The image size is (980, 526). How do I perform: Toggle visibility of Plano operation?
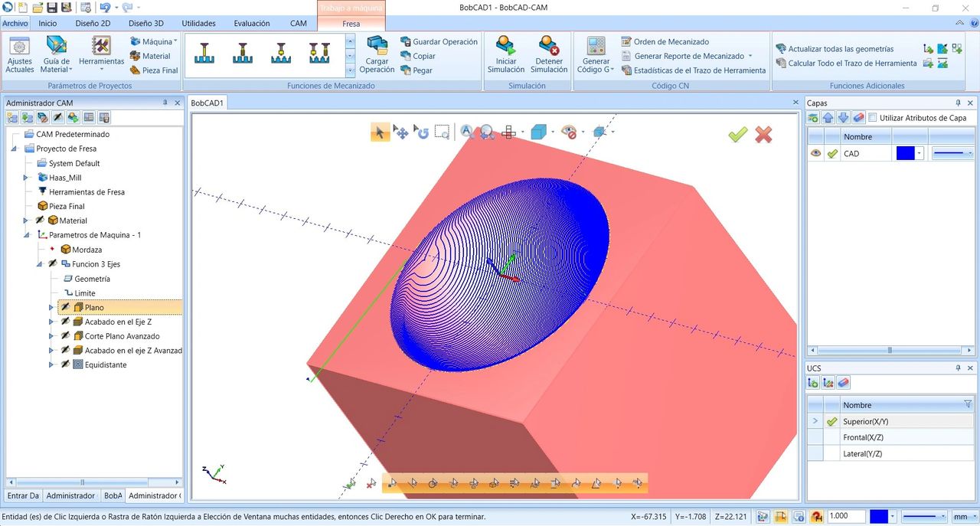click(66, 307)
